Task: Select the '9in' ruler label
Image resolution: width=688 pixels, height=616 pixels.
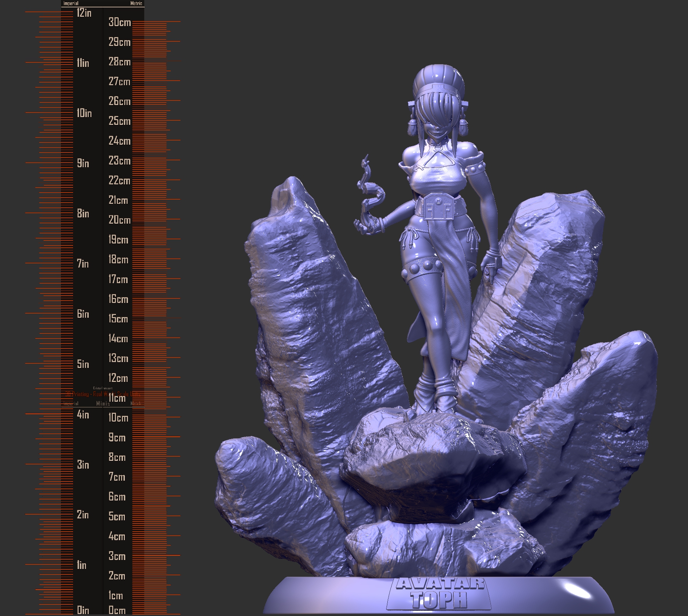Action: click(83, 163)
